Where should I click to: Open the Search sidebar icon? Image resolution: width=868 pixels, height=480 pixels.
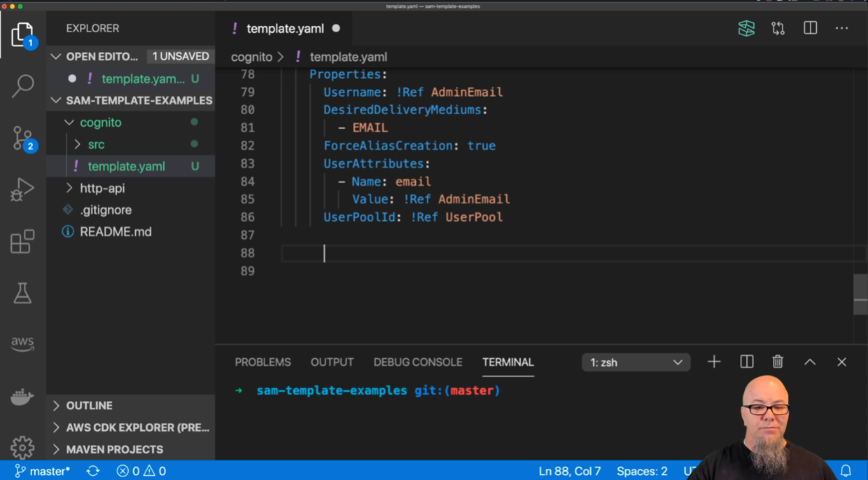tap(23, 85)
